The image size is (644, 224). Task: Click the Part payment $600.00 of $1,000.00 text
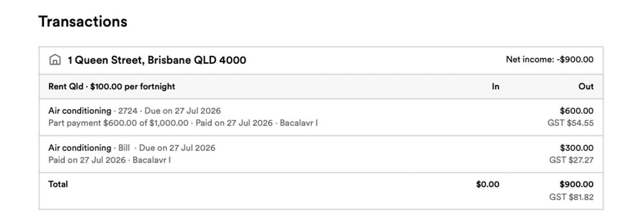[119, 123]
